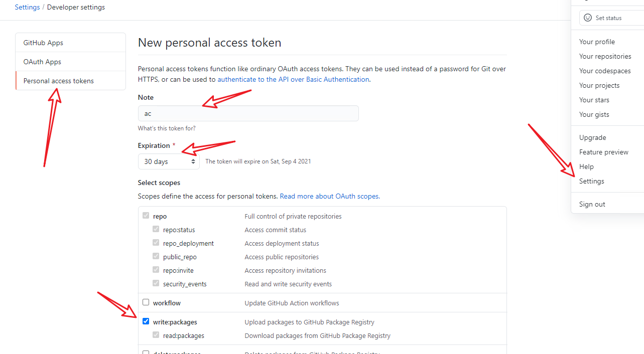This screenshot has width=644, height=354.
Task: Select GitHub Apps in the sidebar
Action: 43,43
